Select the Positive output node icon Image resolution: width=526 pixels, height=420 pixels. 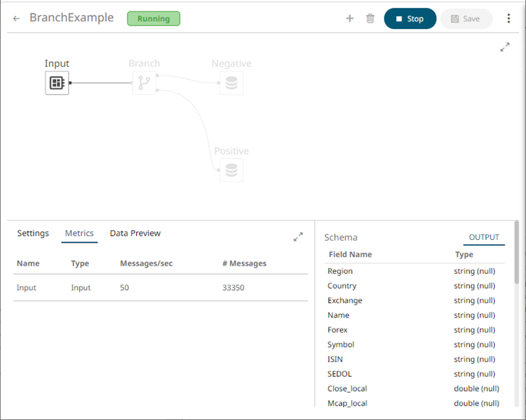[231, 171]
